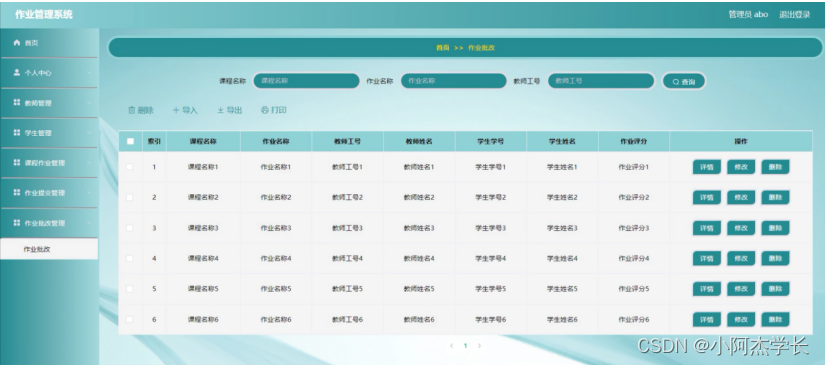Click the cell 学生姓名6

[562, 319]
